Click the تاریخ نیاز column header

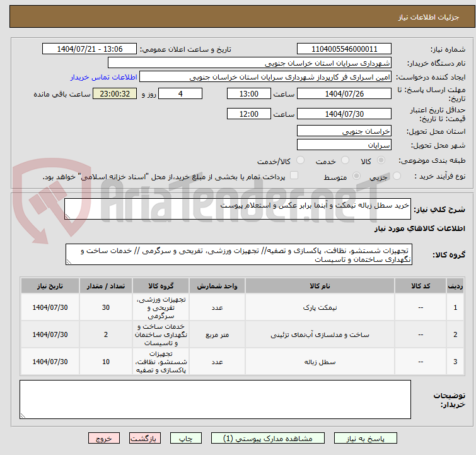(50, 286)
